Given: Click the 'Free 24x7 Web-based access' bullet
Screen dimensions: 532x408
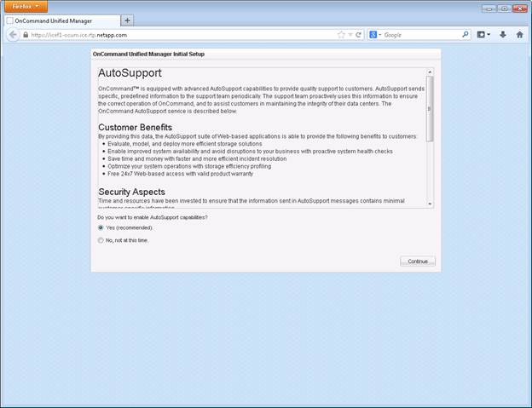Looking at the screenshot, I should [180, 174].
